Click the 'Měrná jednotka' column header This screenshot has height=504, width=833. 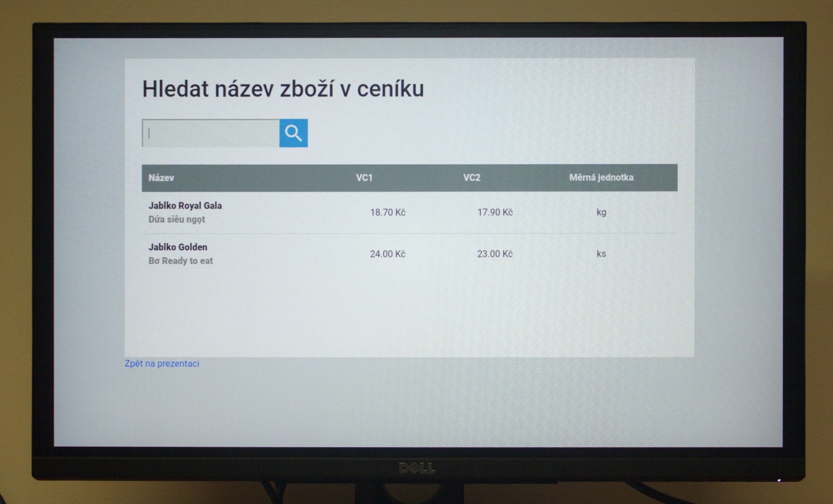[x=601, y=177]
